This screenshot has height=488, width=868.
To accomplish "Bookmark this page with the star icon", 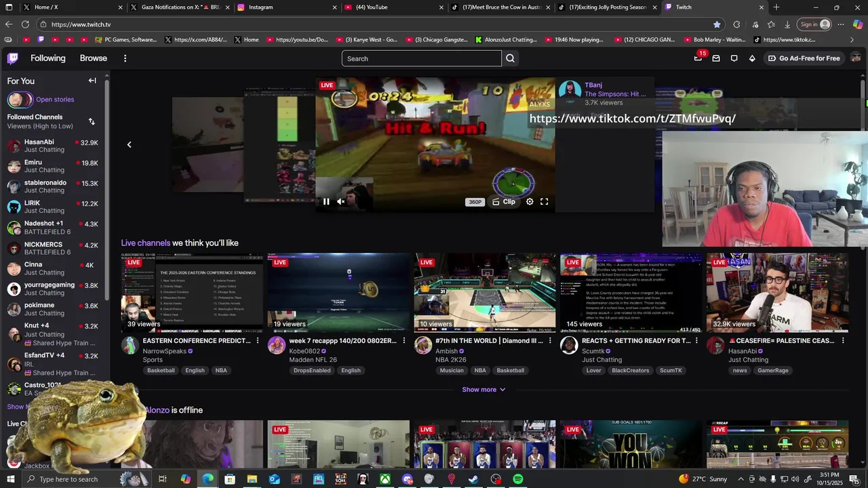I will pyautogui.click(x=717, y=24).
